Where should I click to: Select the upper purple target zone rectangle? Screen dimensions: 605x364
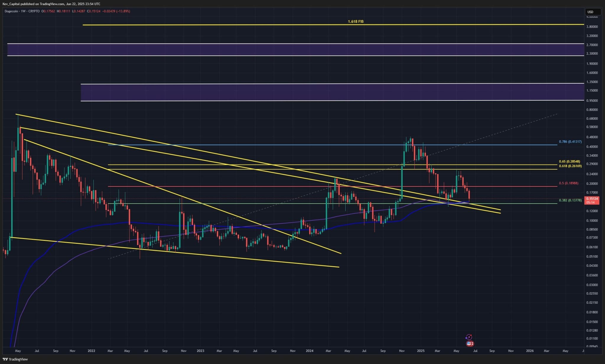click(x=295, y=50)
